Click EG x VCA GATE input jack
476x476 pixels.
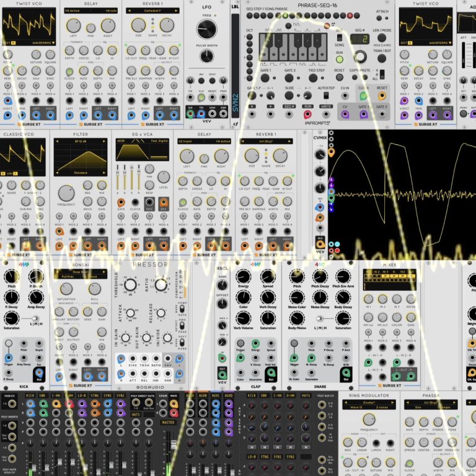[121, 202]
